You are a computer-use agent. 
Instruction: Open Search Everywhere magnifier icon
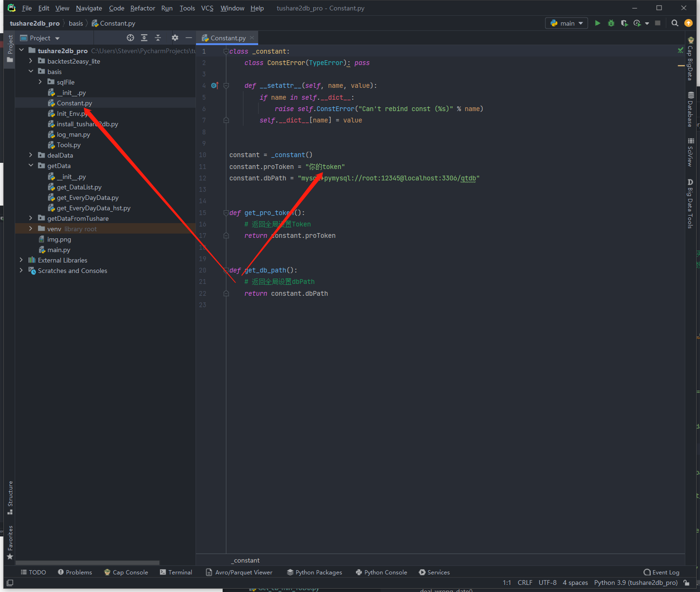674,23
